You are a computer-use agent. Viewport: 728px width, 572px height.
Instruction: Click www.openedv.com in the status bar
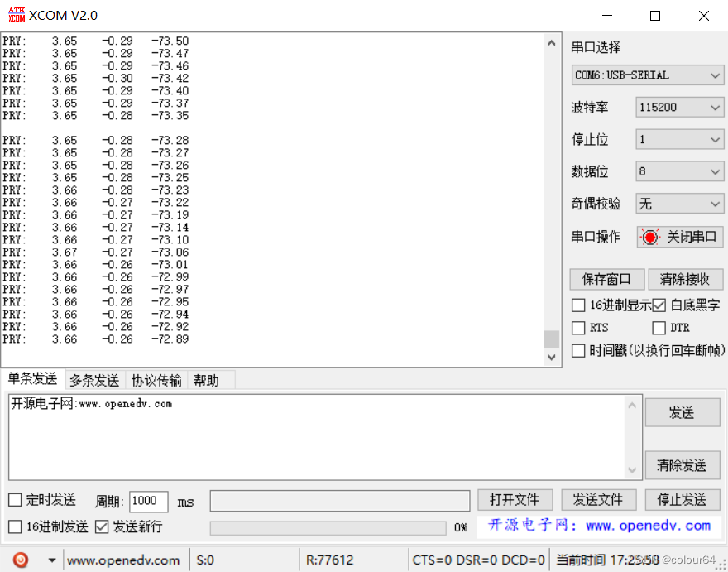tap(123, 560)
